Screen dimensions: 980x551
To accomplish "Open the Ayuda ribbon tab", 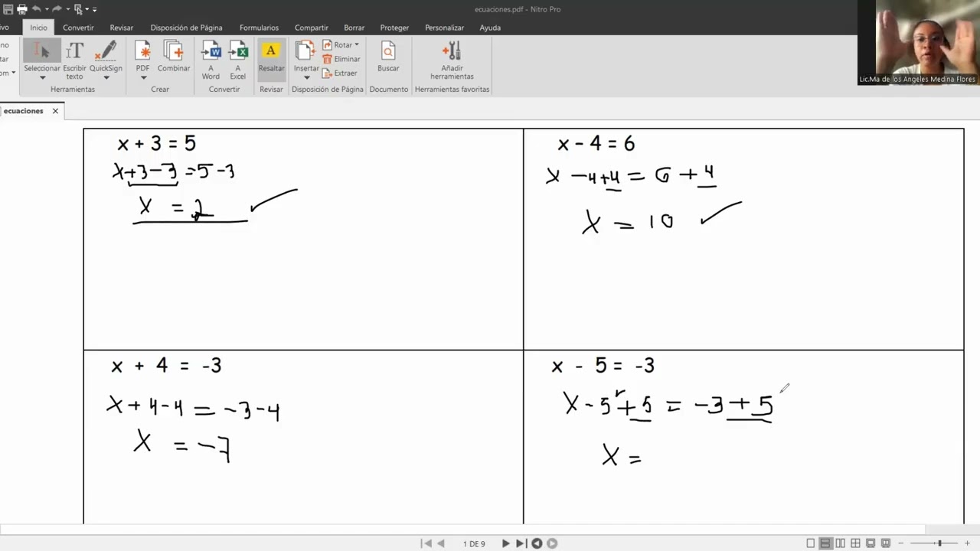I will [x=490, y=28].
